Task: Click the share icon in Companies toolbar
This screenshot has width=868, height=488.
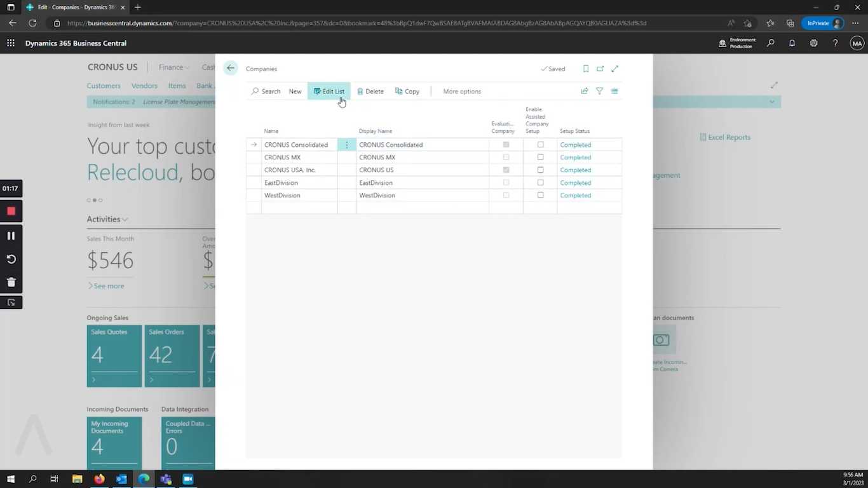Action: pos(585,91)
